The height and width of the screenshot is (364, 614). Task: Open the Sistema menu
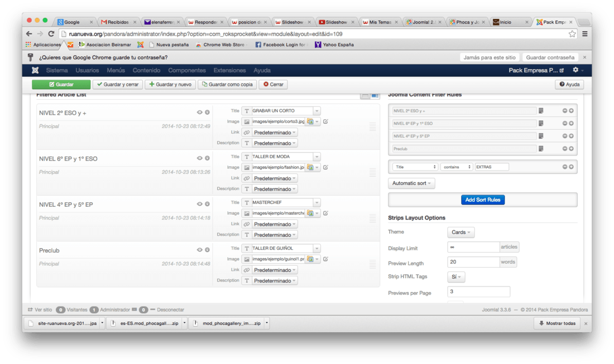click(57, 70)
